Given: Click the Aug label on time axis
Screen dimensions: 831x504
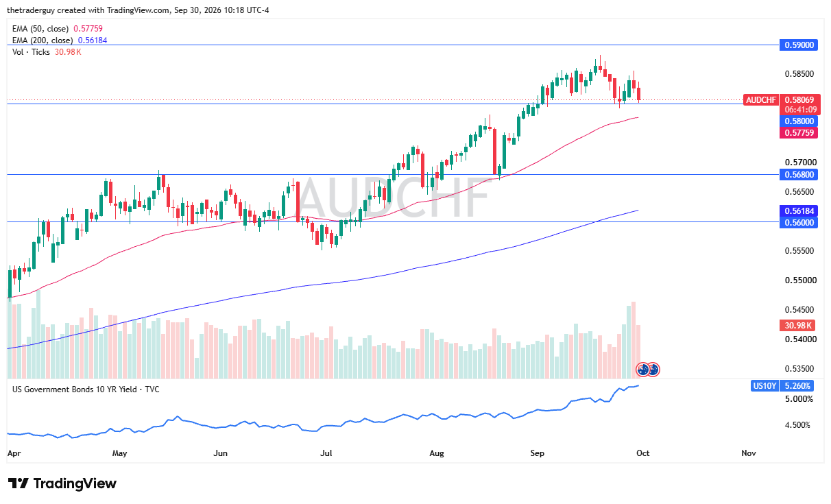Looking at the screenshot, I should point(435,453).
